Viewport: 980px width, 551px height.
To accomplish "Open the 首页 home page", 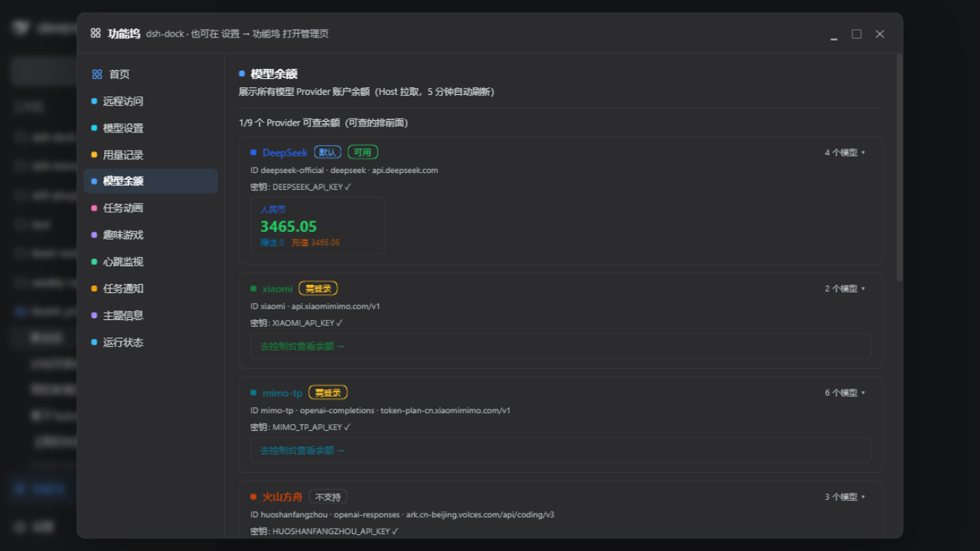I will tap(150, 74).
